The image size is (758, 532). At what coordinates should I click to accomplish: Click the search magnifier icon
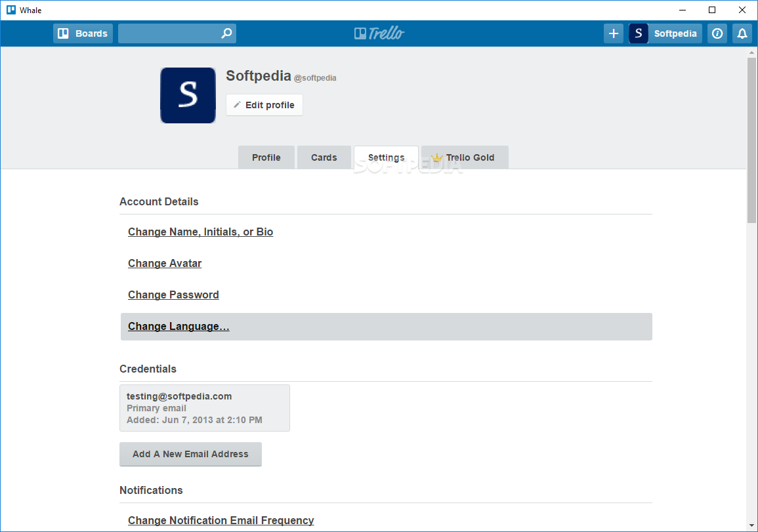[226, 33]
